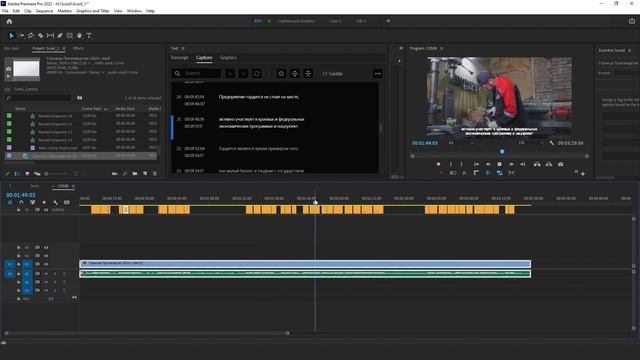Toggle V1 source patch blue button

click(x=9, y=264)
